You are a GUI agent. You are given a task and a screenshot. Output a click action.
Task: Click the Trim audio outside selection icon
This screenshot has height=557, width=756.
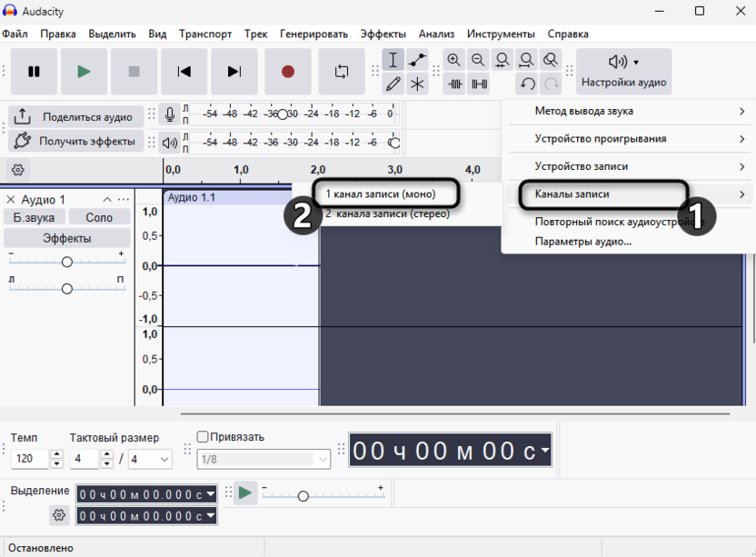455,85
